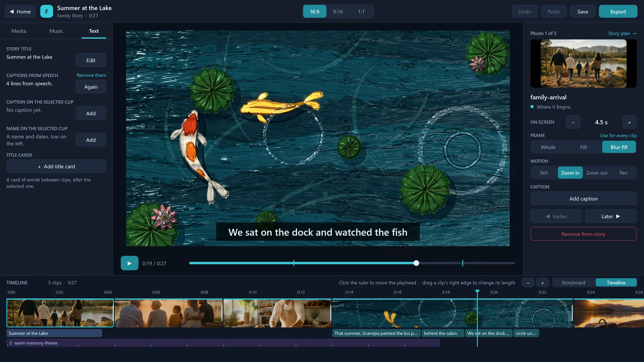This screenshot has width=644, height=362.
Task: Click the Undo button
Action: 524,11
